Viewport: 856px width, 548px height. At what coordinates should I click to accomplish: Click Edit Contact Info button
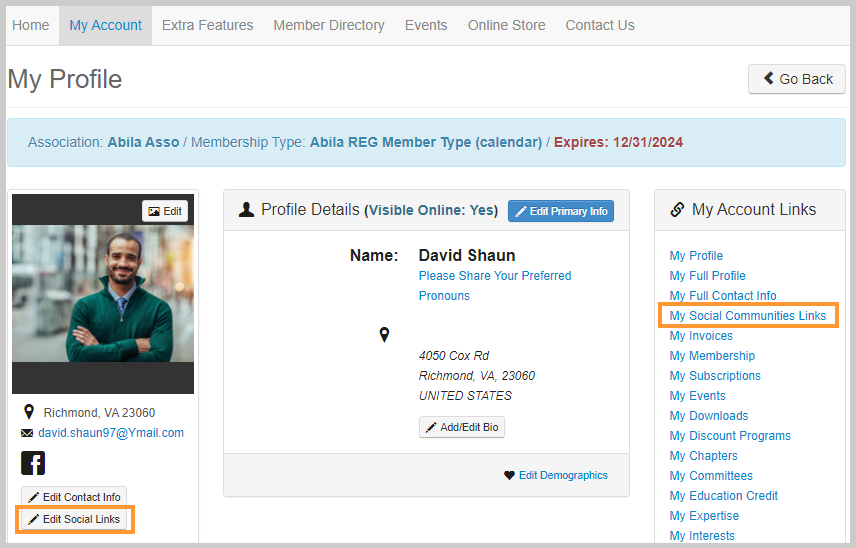click(x=74, y=497)
